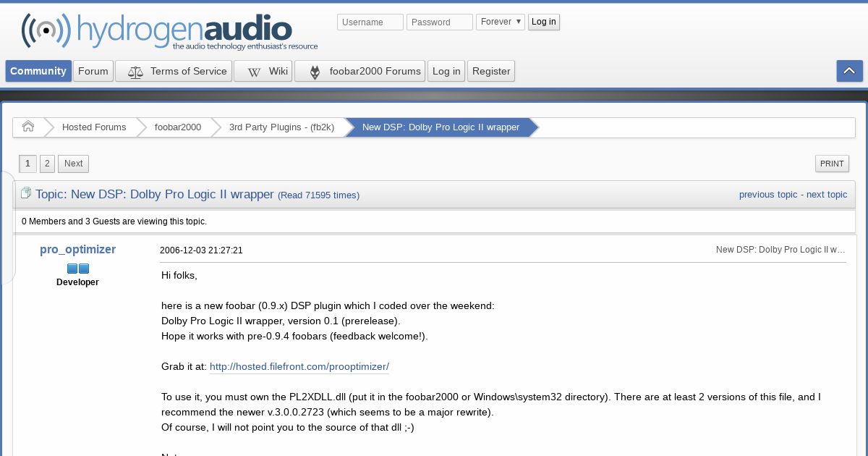Image resolution: width=868 pixels, height=456 pixels.
Task: Click the post title link at right
Action: click(780, 250)
